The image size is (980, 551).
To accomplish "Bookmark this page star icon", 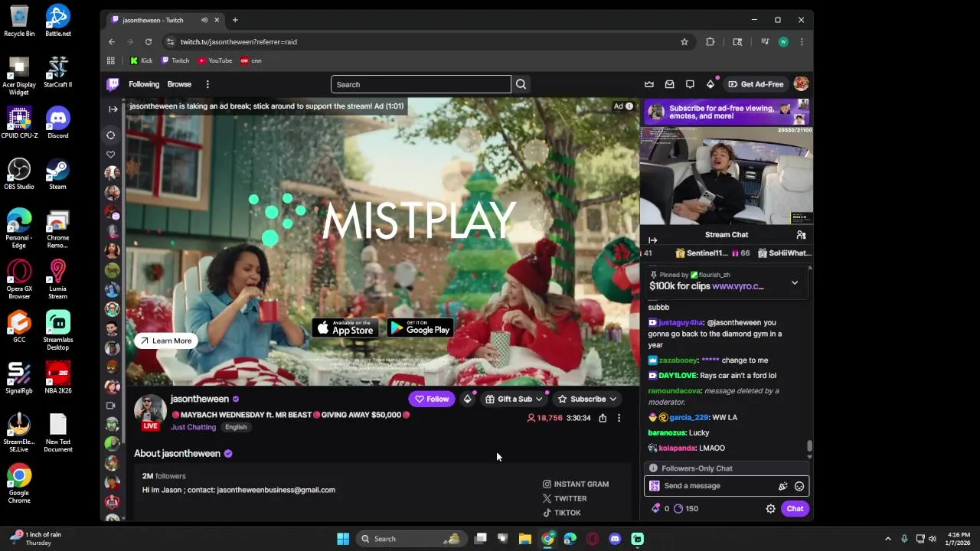I will [x=684, y=42].
